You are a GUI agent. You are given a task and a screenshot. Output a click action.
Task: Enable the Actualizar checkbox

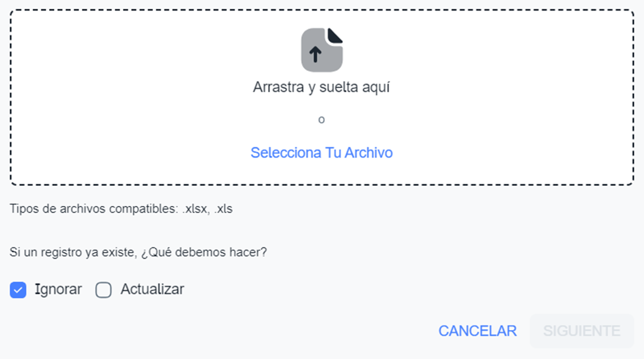tap(104, 290)
